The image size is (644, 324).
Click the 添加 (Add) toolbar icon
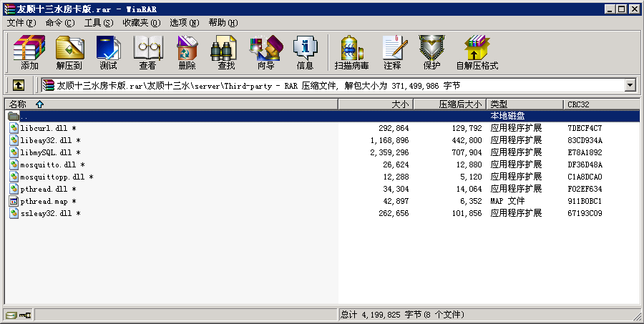[29, 53]
